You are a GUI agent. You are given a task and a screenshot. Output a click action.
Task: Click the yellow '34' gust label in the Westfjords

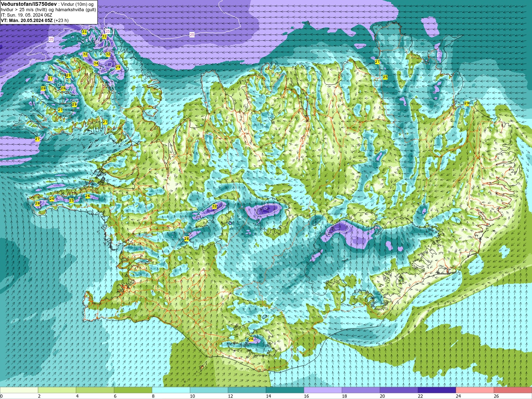[x=96, y=64]
